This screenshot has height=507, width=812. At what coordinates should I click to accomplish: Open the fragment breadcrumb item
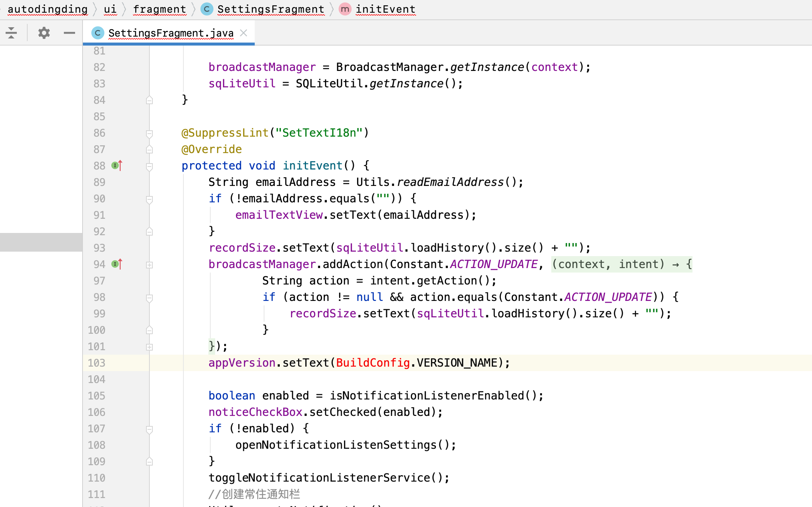pos(159,9)
